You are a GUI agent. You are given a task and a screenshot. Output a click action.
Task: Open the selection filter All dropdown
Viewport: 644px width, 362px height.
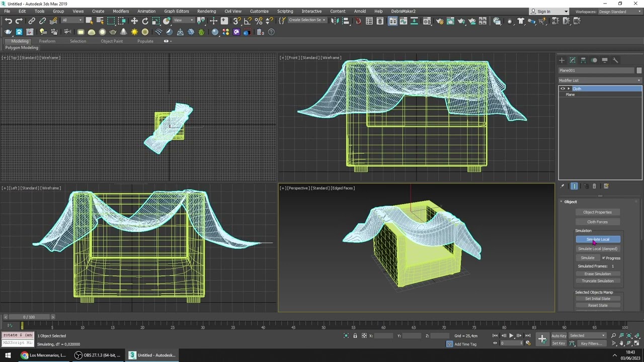click(72, 21)
